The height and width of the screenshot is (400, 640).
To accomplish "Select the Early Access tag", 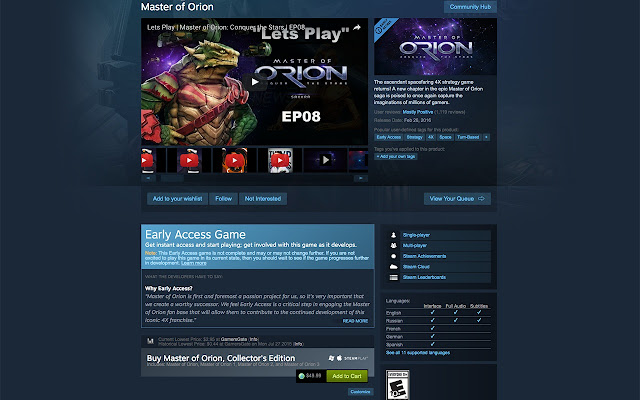I will pyautogui.click(x=389, y=137).
